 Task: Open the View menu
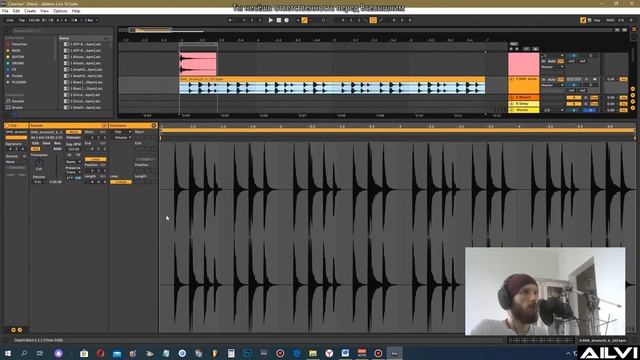click(44, 11)
